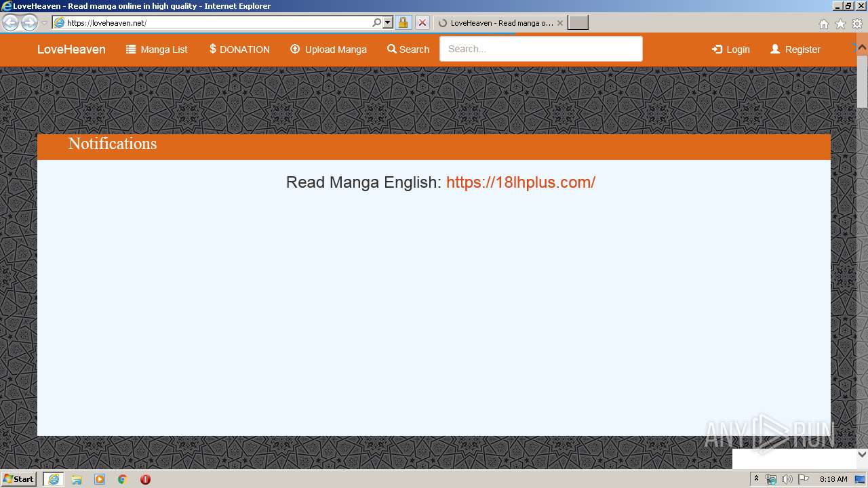This screenshot has width=868, height=488.
Task: Open the recent pages dropdown arrow
Action: pyautogui.click(x=44, y=22)
